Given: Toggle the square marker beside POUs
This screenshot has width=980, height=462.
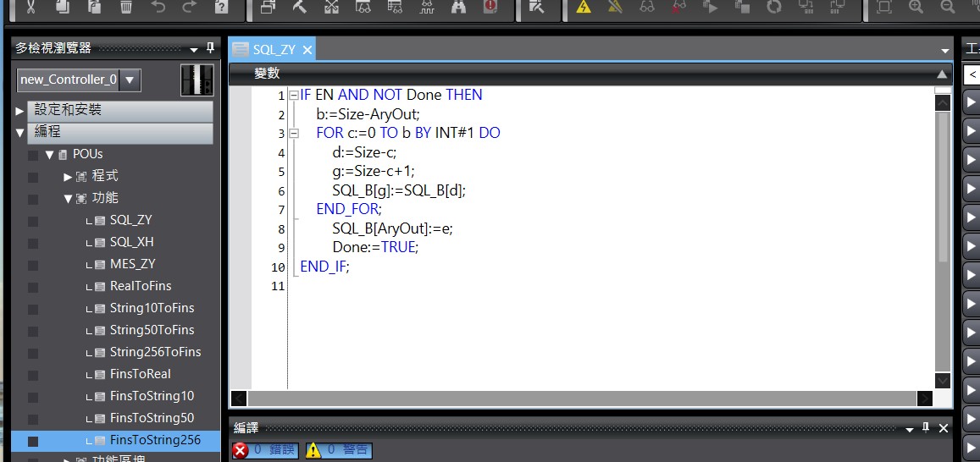Looking at the screenshot, I should coord(33,155).
